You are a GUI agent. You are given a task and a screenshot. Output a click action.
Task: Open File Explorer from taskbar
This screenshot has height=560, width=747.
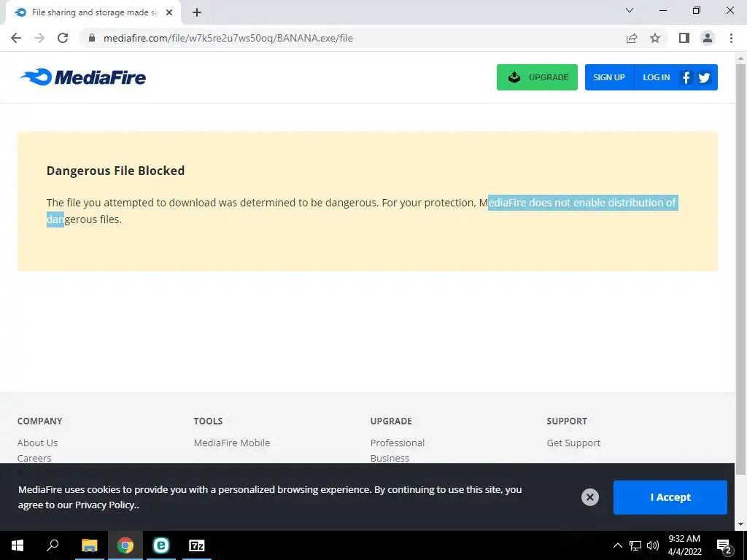click(89, 545)
